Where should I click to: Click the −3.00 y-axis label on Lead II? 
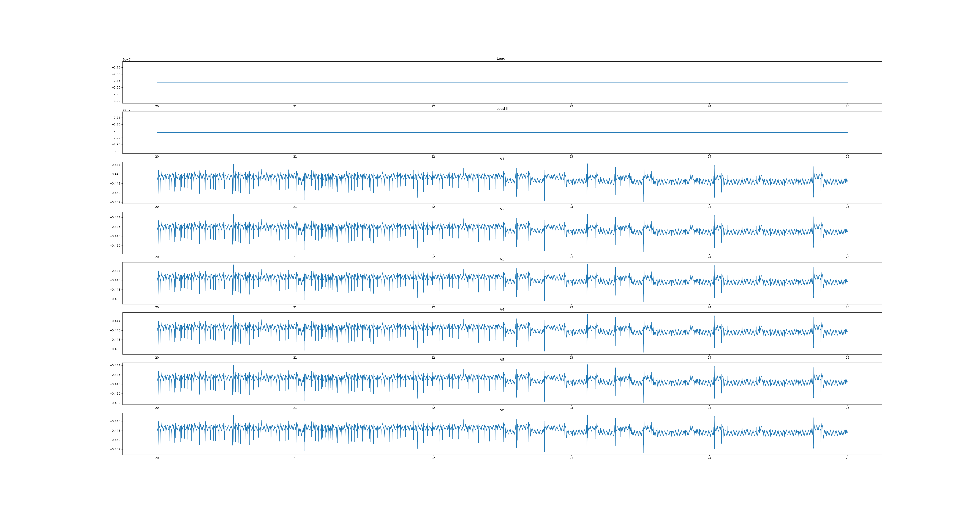pos(116,151)
